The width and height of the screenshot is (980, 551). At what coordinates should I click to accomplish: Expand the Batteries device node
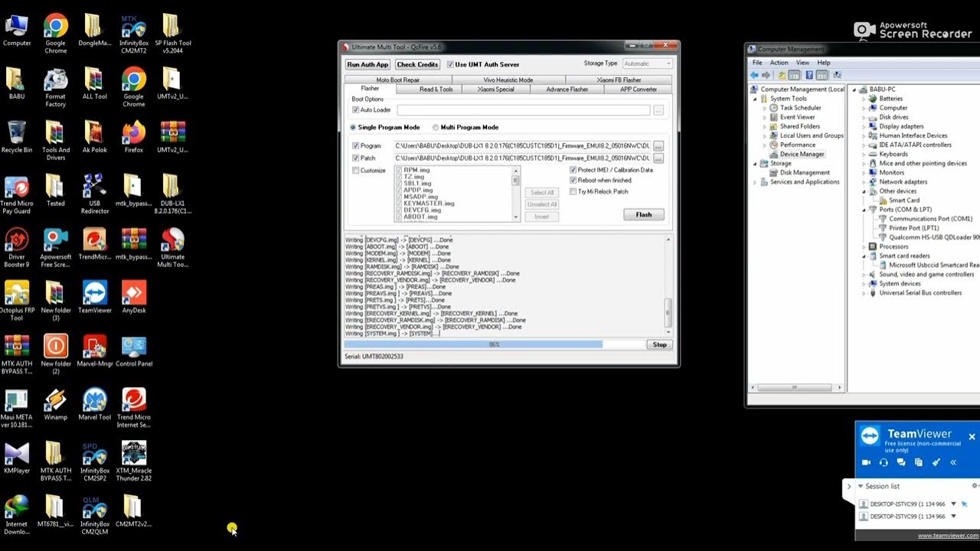click(864, 99)
